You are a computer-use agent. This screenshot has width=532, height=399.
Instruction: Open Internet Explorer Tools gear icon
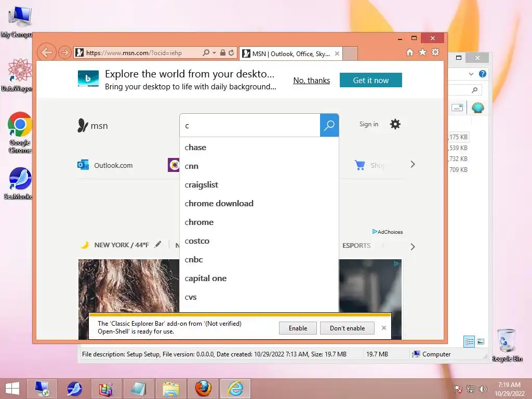point(435,52)
